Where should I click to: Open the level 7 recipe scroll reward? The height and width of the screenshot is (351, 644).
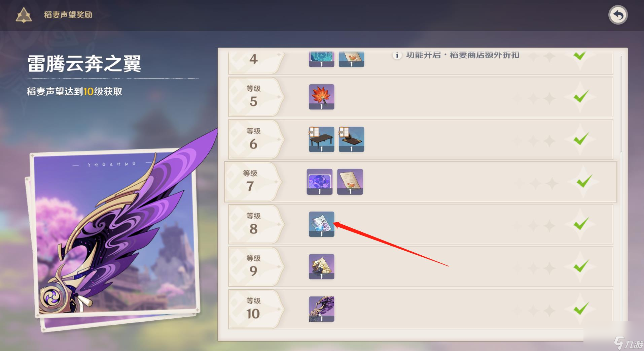click(x=350, y=182)
